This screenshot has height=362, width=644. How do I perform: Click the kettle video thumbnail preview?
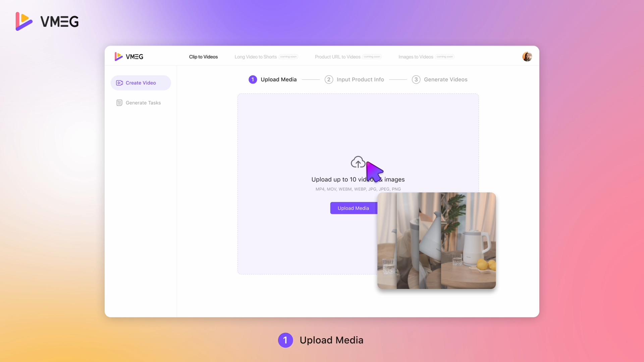(x=436, y=240)
